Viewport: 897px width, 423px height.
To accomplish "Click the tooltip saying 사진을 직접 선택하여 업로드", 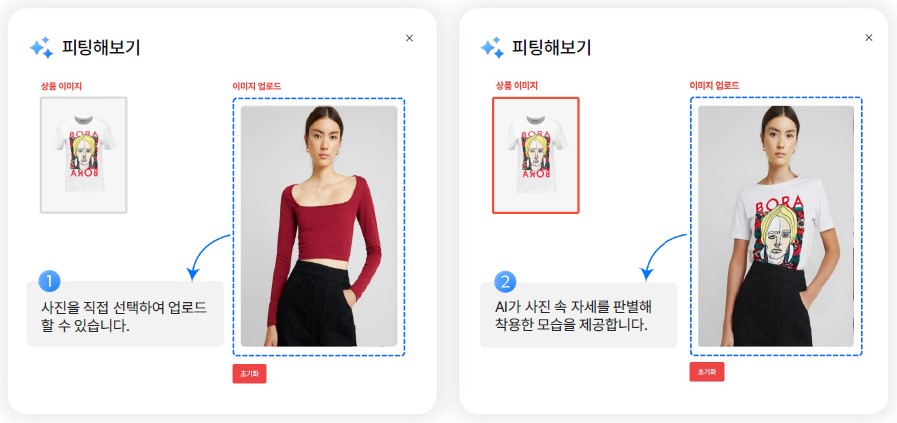I will tap(125, 314).
